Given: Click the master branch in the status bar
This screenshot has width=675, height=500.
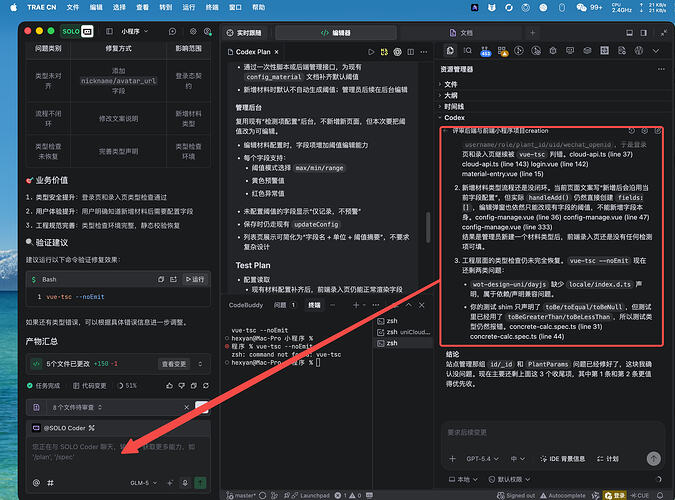Looking at the screenshot, I should click(x=241, y=495).
